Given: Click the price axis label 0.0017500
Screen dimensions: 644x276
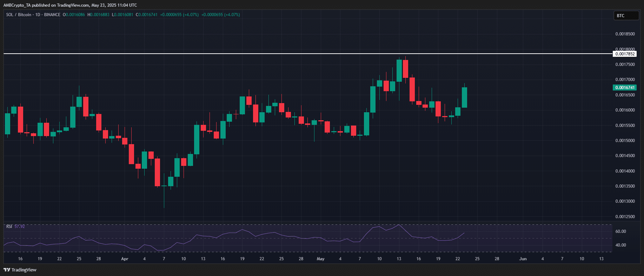Looking at the screenshot, I should [x=625, y=65].
